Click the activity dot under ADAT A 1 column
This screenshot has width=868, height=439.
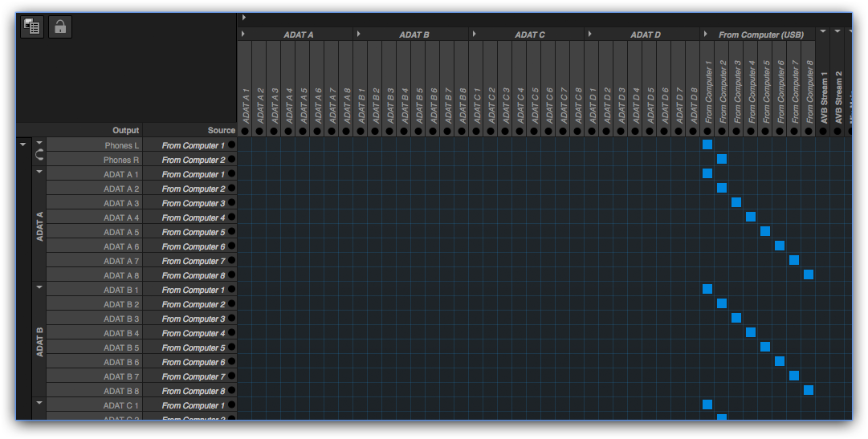245,131
